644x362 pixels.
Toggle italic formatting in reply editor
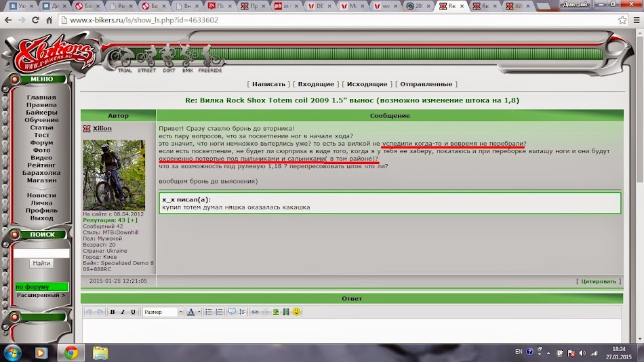123,312
